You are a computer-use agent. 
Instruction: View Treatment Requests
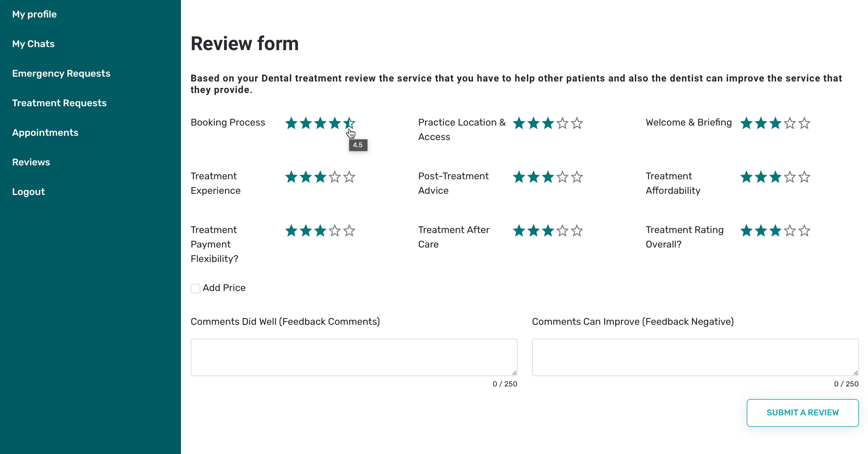(59, 103)
